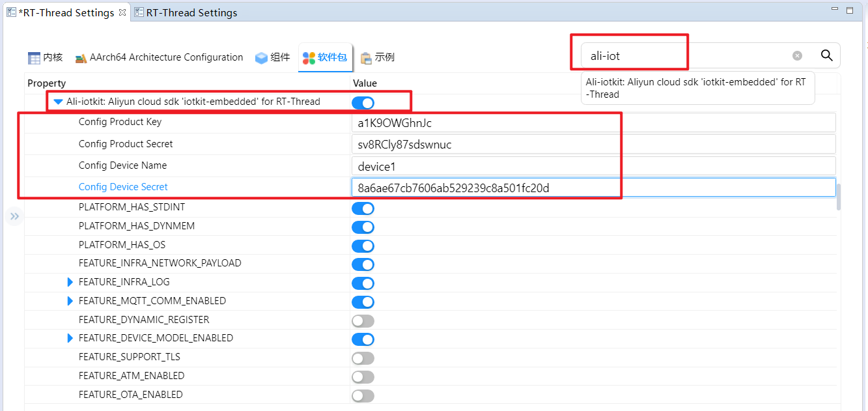868x411 pixels.
Task: Switch to the *RT-Thread Settings editor tab
Action: (66, 12)
